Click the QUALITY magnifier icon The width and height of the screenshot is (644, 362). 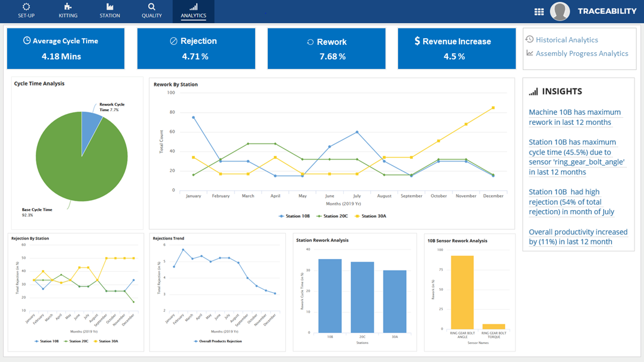(x=151, y=7)
